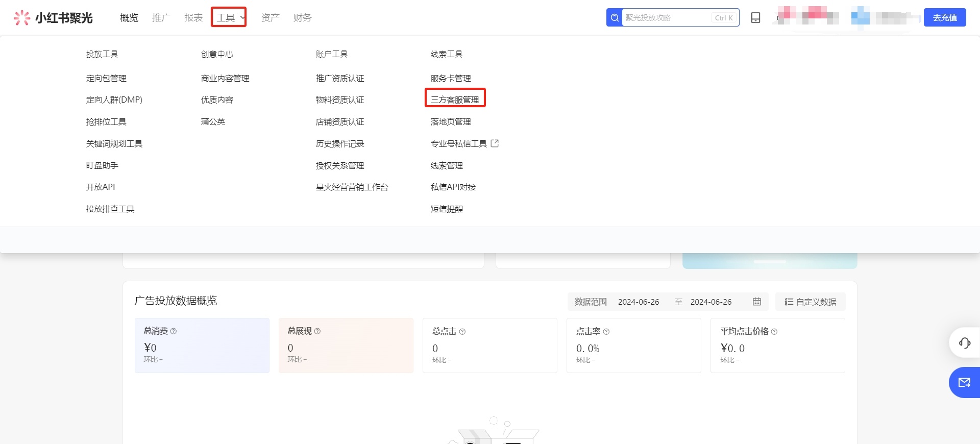
Task: Open the calendar icon in date range
Action: 757,302
